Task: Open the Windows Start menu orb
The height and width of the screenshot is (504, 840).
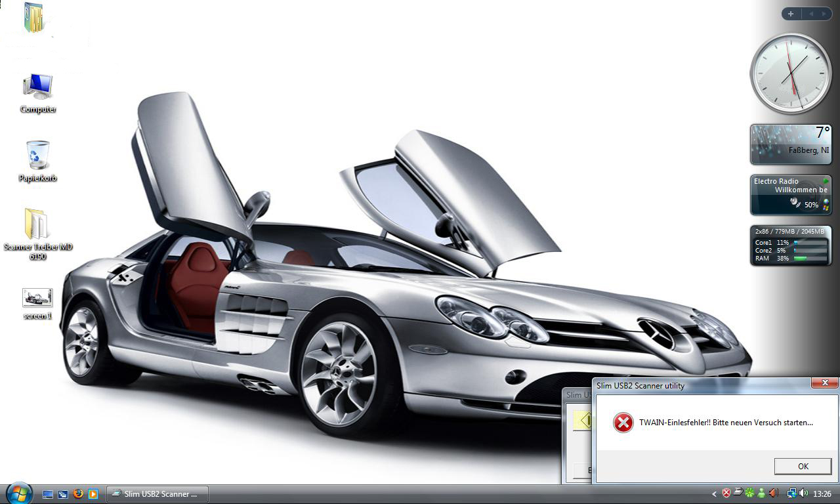Action: coord(18,493)
